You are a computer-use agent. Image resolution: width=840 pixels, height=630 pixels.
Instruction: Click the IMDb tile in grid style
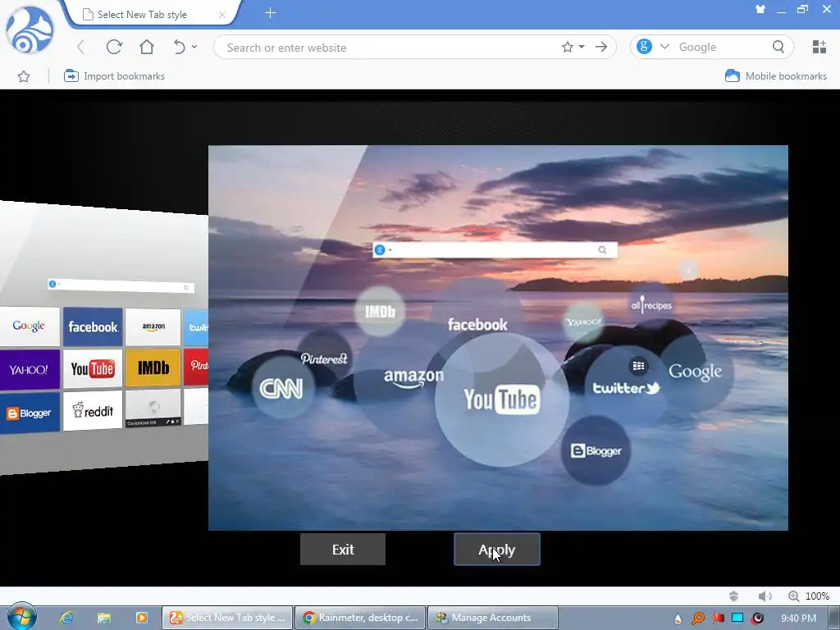153,367
